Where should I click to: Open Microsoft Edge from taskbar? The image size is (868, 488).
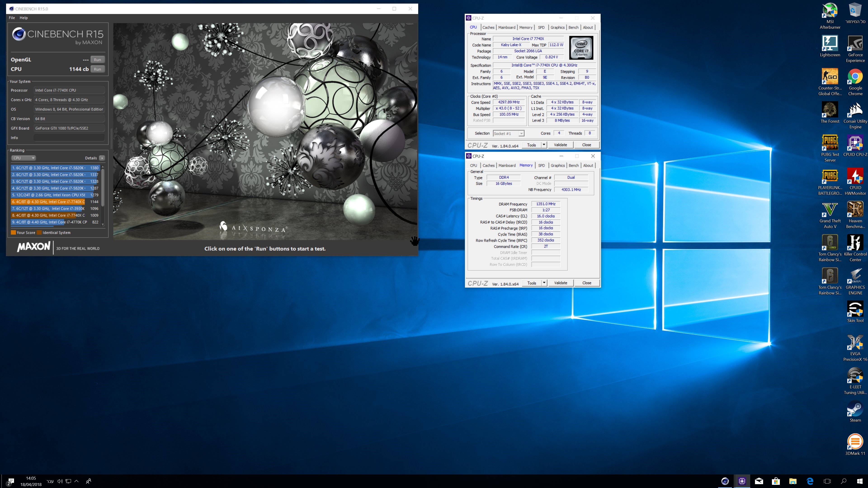point(810,481)
